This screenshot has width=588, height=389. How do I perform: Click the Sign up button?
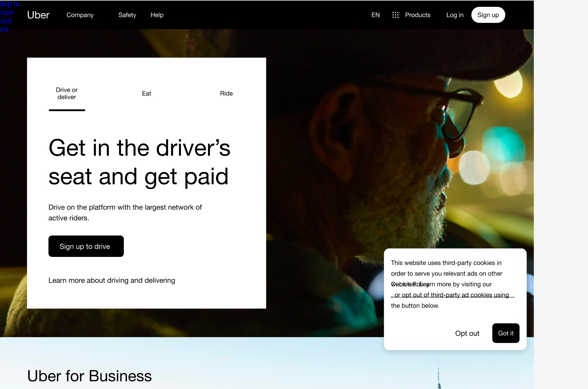488,15
